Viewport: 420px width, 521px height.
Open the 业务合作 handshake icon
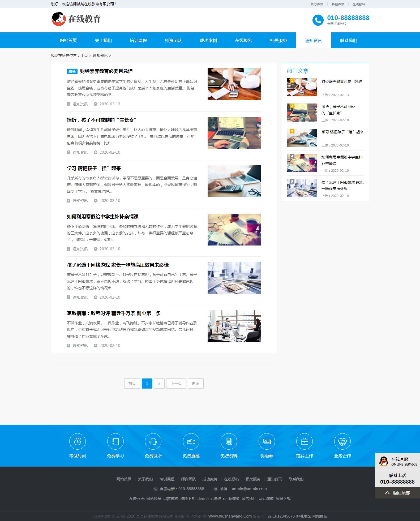[x=342, y=441]
